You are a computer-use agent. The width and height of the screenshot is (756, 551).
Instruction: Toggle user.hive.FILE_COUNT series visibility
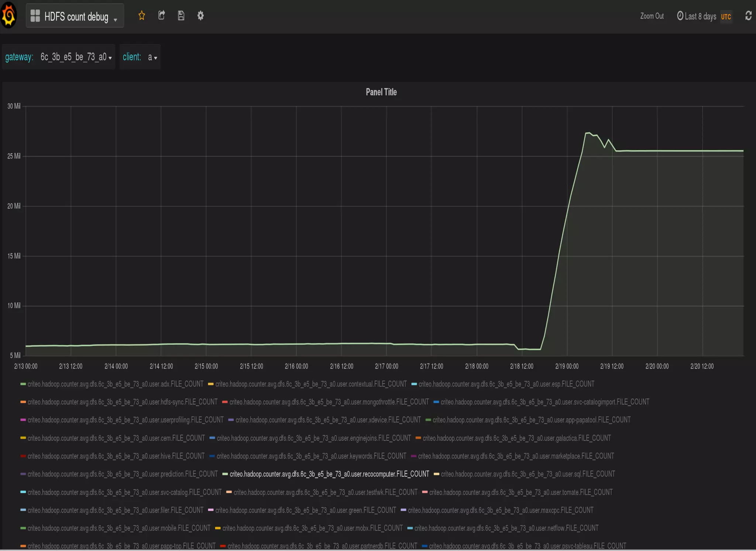(x=116, y=456)
